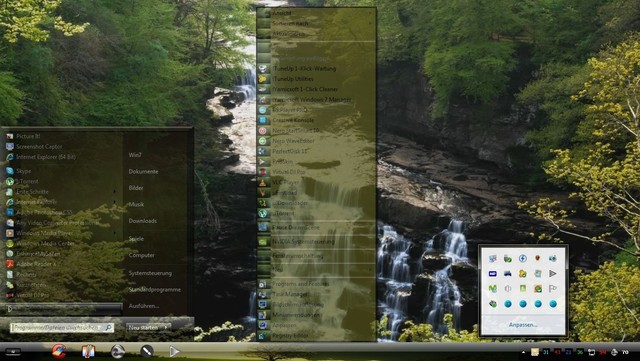
Task: Click Ausführen... in Start menu
Action: click(x=144, y=306)
